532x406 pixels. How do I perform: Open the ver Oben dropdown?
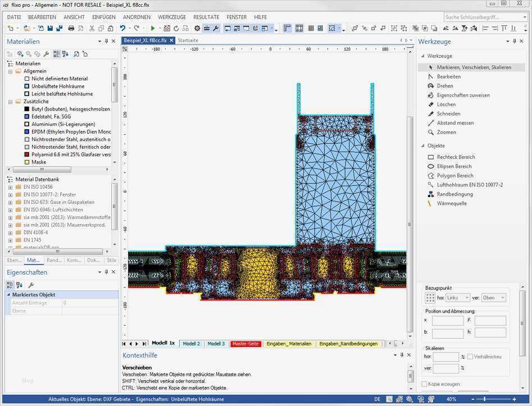coord(494,298)
